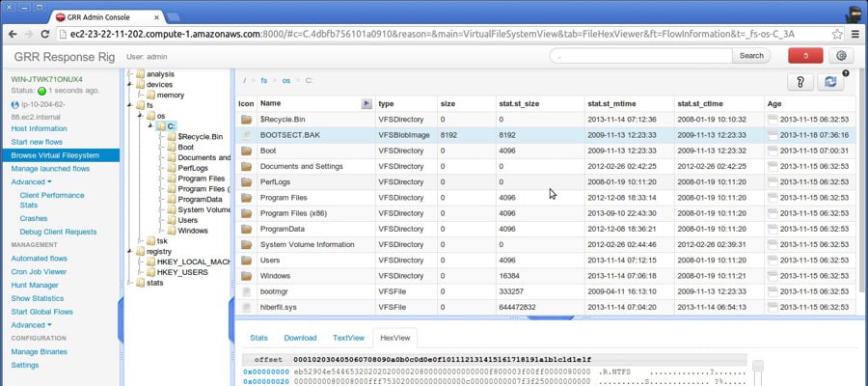The height and width of the screenshot is (386, 868).
Task: Open Manage Binaries link
Action: (39, 351)
